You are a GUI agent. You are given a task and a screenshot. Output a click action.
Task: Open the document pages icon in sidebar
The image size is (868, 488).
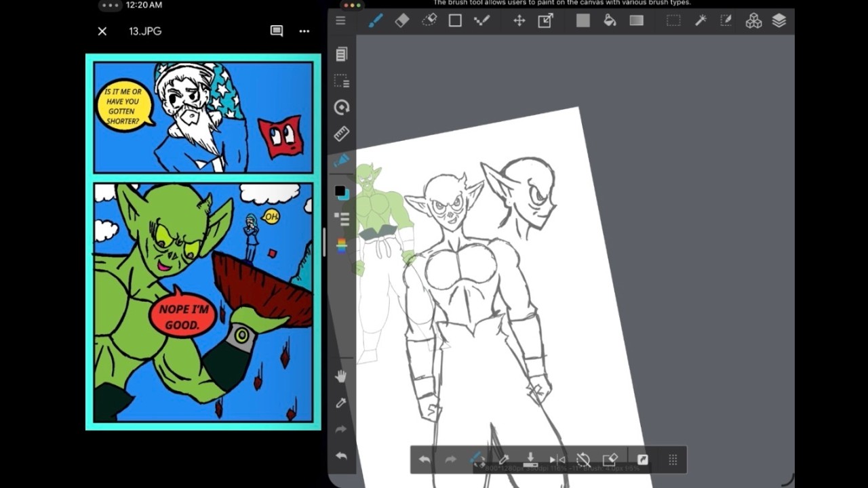[x=342, y=54]
